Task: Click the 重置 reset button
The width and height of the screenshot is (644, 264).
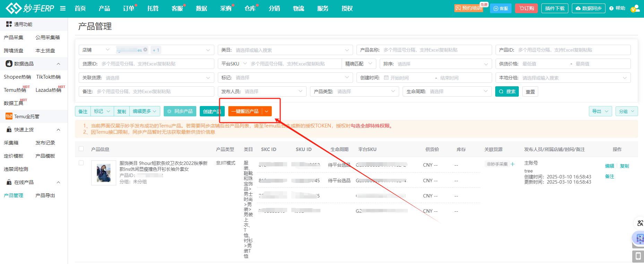Action: click(x=530, y=91)
